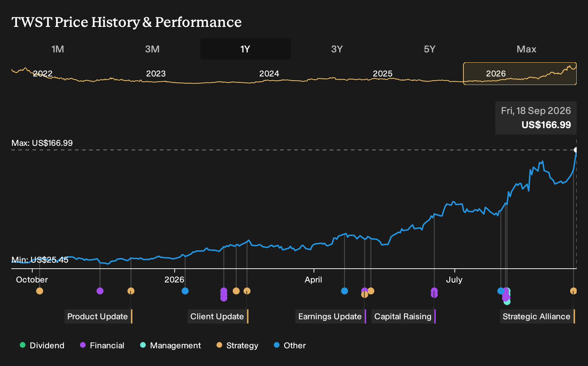Click the Min: US$25.45 label
Image resolution: width=588 pixels, height=366 pixels.
(x=40, y=260)
